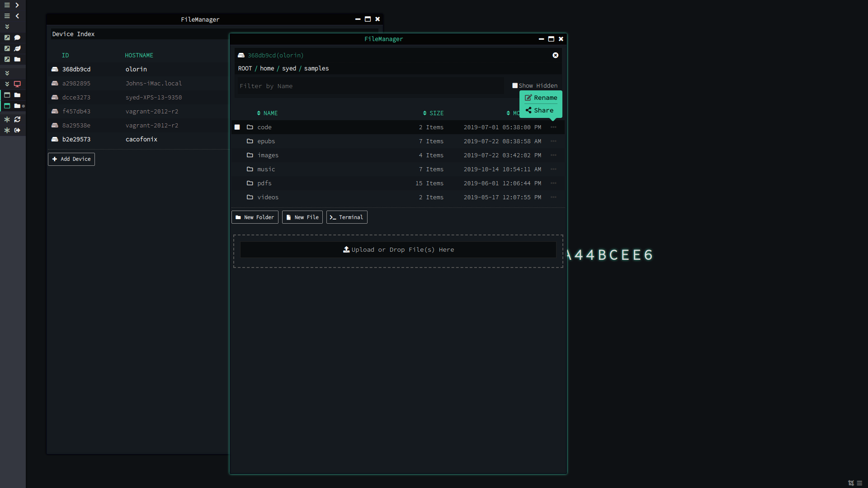This screenshot has height=488, width=868.
Task: Click the folder icon beside epubs
Action: pyautogui.click(x=250, y=141)
